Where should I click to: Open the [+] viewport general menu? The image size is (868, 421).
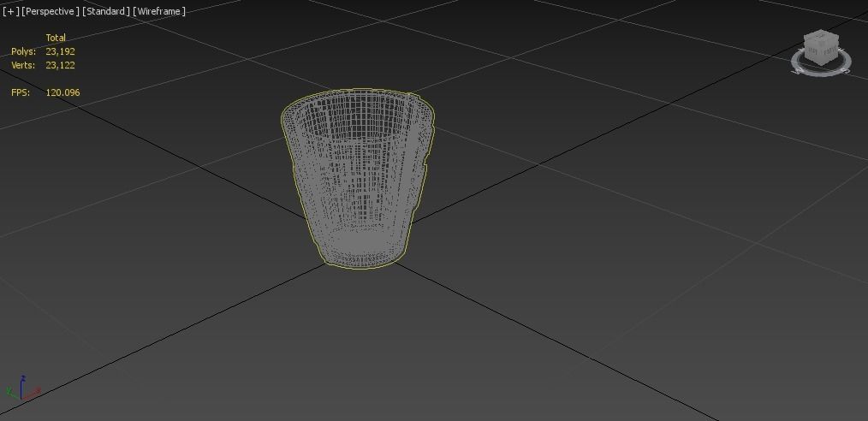tap(10, 11)
